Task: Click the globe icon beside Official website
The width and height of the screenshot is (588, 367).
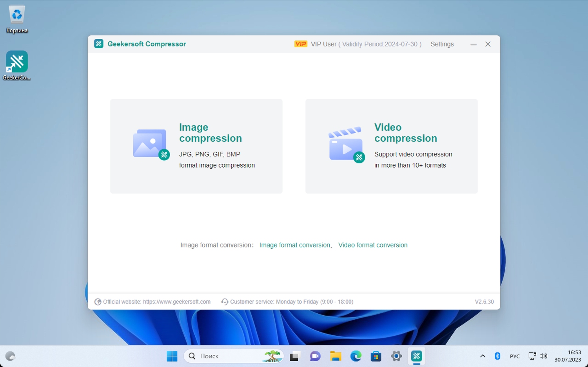Action: point(98,302)
